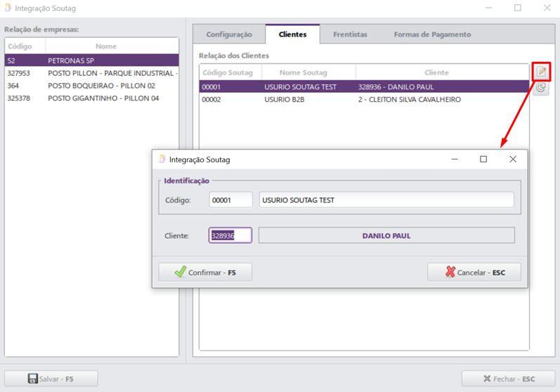Click cell 328936 - DANILO PAUL
Image resolution: width=560 pixels, height=392 pixels.
(396, 86)
